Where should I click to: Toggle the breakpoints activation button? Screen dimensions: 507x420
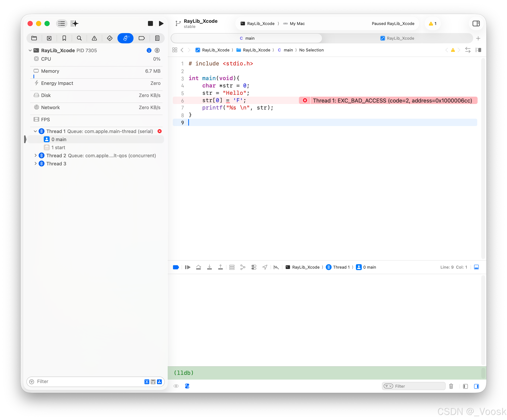point(176,267)
